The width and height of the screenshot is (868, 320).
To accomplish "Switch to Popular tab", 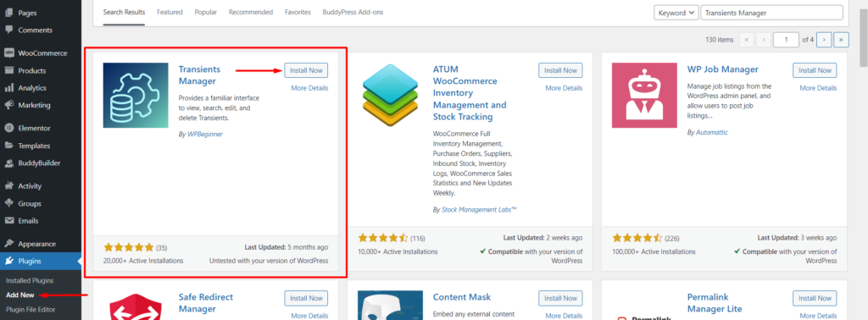I will 205,12.
